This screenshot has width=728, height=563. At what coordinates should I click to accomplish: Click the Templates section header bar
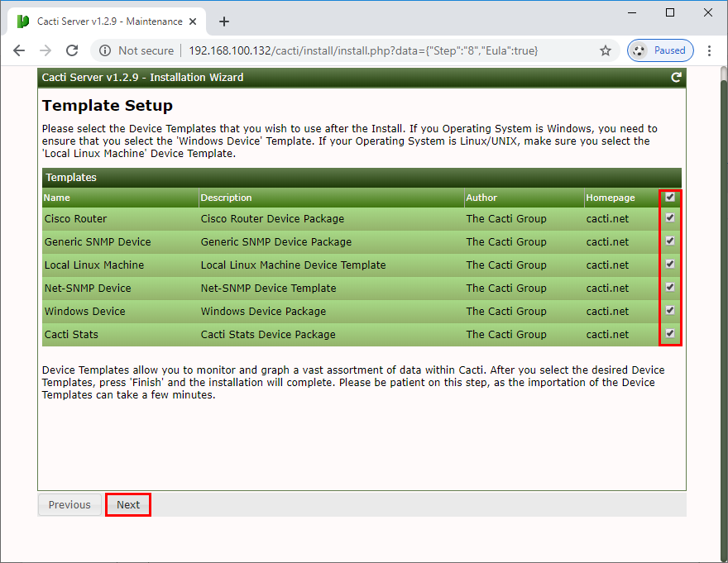pyautogui.click(x=362, y=177)
